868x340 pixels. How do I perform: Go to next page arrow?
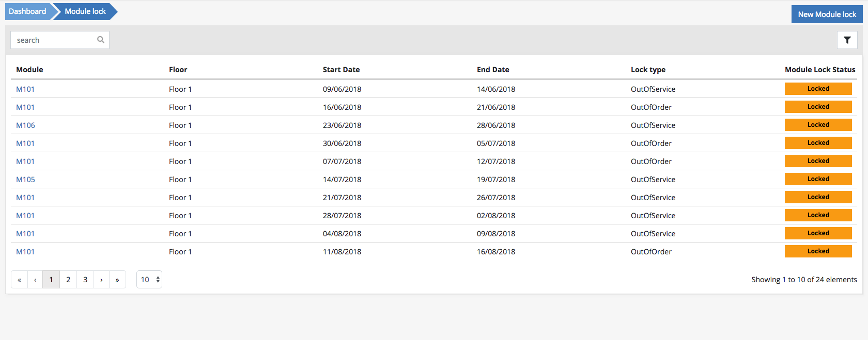coord(101,280)
